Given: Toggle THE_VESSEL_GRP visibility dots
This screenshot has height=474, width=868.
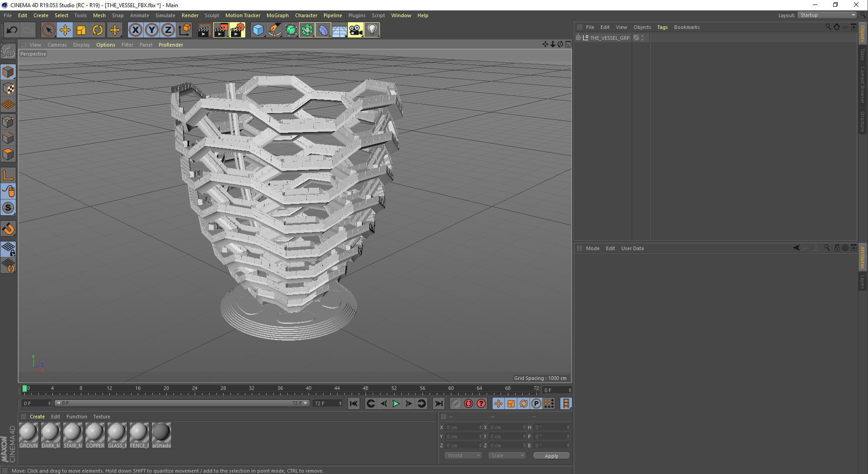Looking at the screenshot, I should tap(642, 38).
